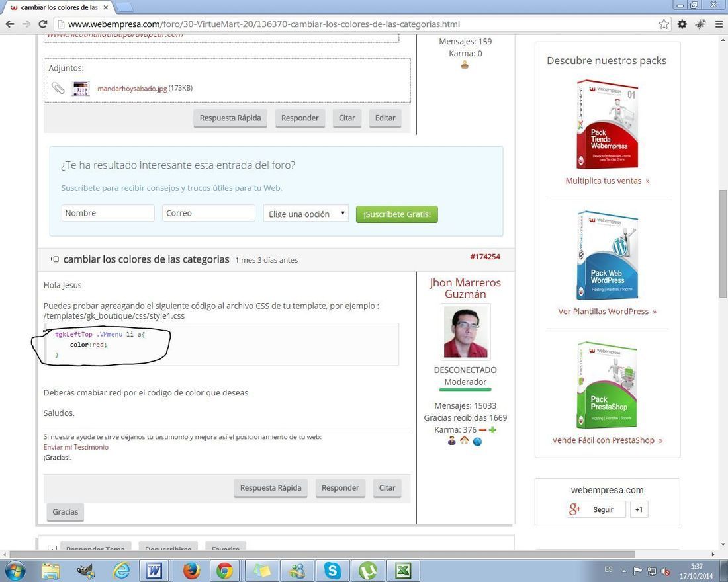728x582 pixels.
Task: Go back with the browser back arrow
Action: coord(10,24)
